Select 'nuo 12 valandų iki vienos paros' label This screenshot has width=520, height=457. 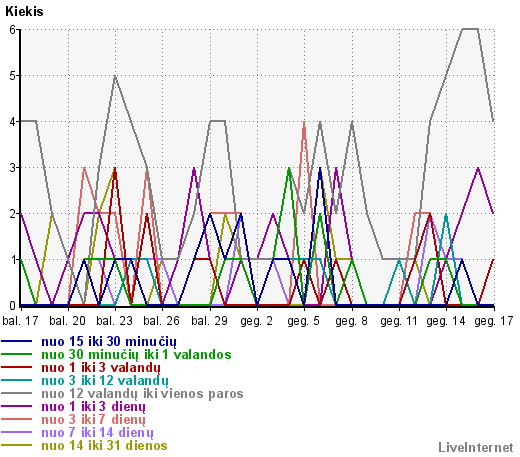point(142,394)
